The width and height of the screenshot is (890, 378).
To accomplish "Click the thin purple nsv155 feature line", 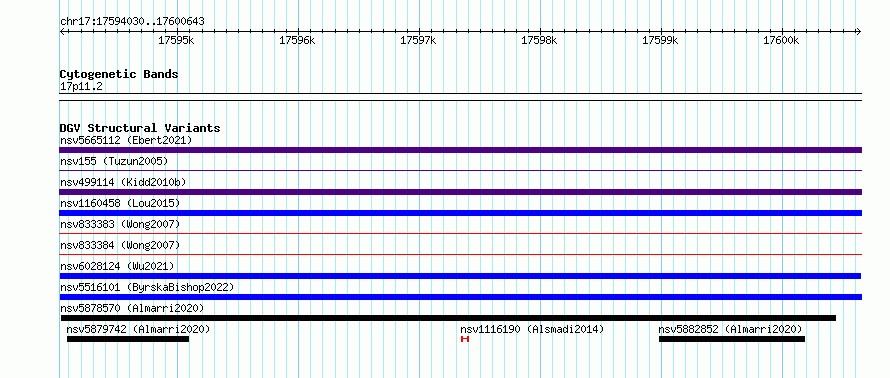I will coord(460,171).
